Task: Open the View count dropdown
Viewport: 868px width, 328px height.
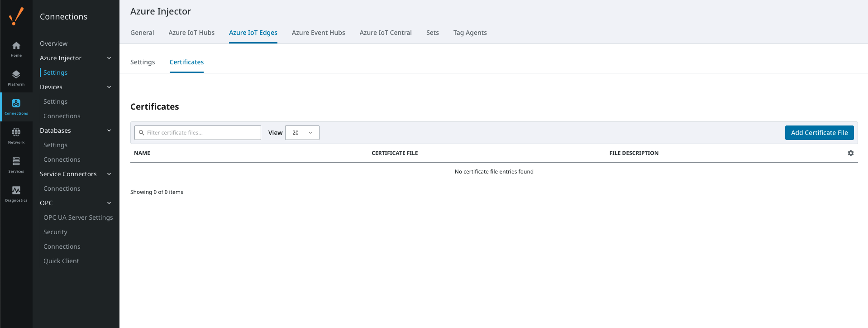Action: click(x=302, y=133)
